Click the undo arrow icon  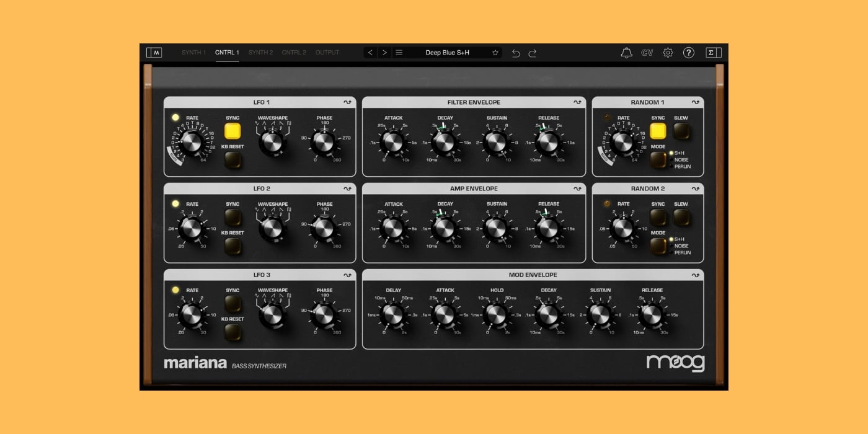516,53
